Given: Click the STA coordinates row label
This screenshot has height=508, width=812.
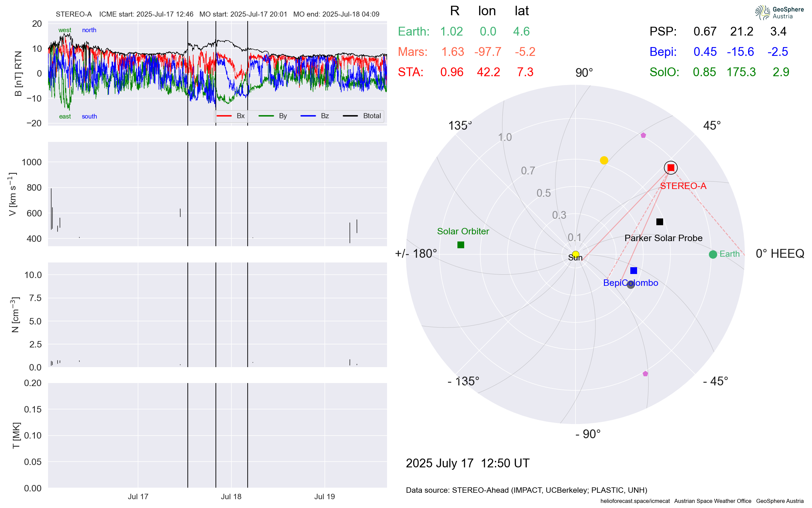Looking at the screenshot, I should (x=410, y=72).
